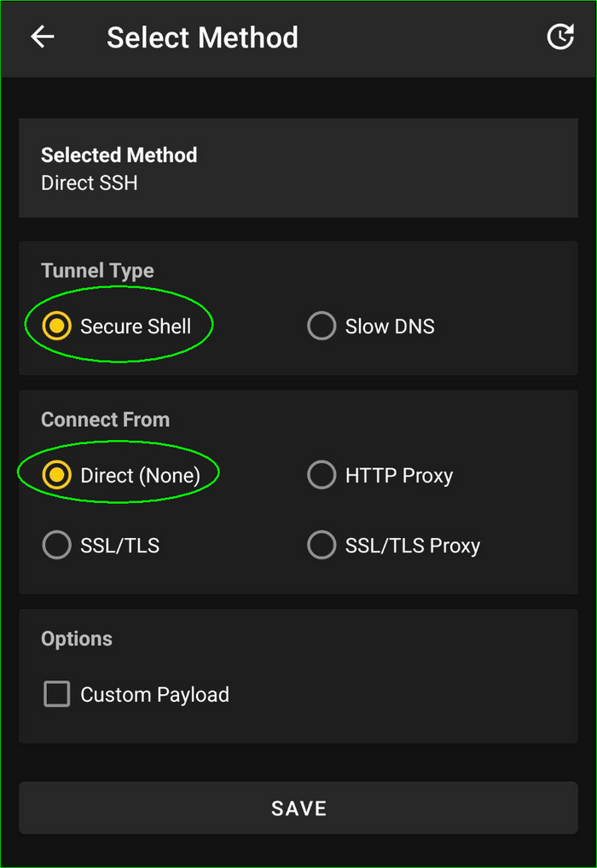Select Direct (None) connection option

tap(57, 475)
